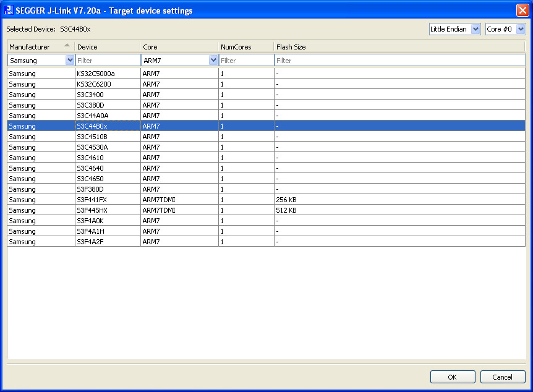Click ARM7 core cell in S3C4610 row
Viewport: 533px width, 392px height.
[179, 158]
